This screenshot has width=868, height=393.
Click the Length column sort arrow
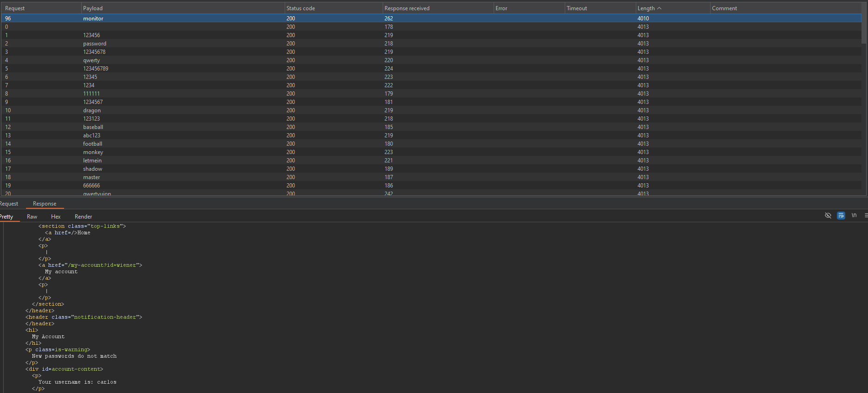click(659, 8)
